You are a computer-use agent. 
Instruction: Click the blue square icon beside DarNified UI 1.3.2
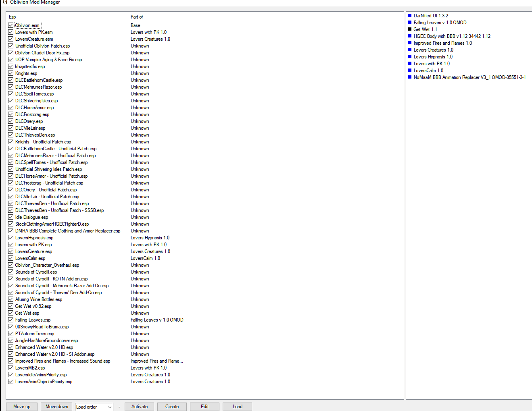pos(410,16)
